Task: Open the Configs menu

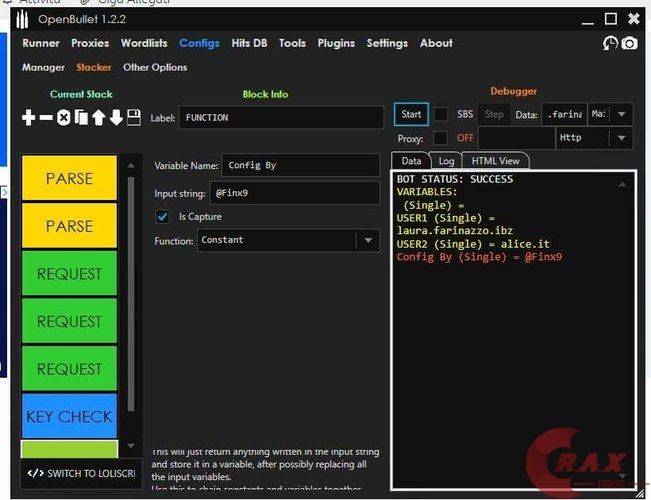Action: pos(199,43)
